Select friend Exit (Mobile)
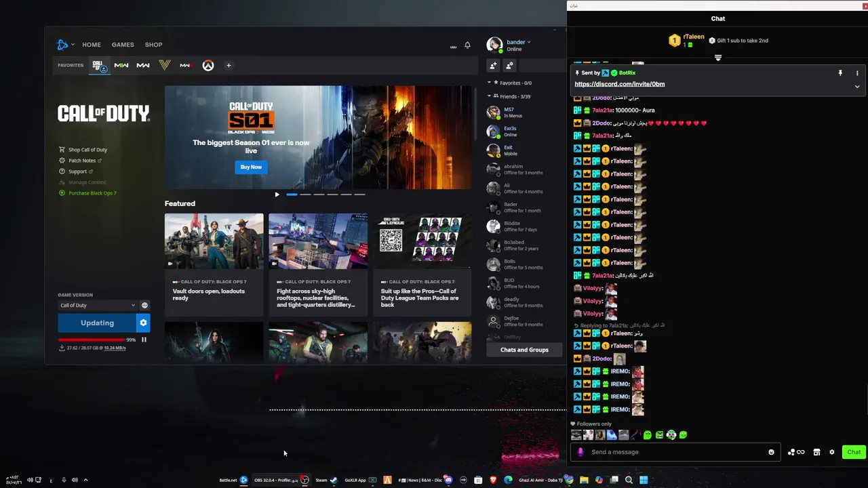The width and height of the screenshot is (868, 488). coord(524,150)
